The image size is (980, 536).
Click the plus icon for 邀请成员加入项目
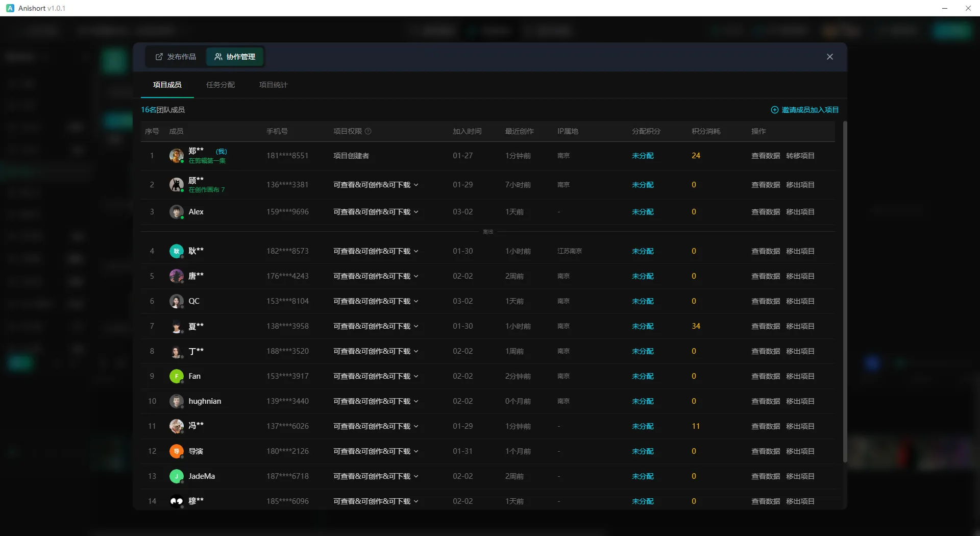pos(774,110)
